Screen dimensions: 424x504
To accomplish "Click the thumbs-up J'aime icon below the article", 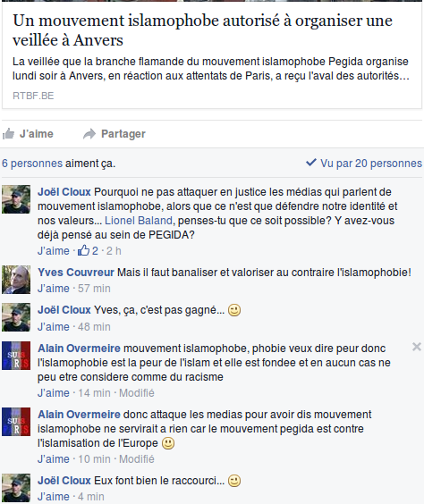I will click(8, 134).
